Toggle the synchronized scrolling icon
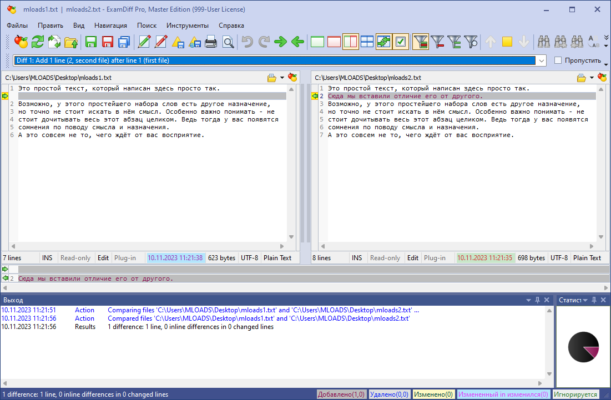Viewport: 611px width, 400px height. tap(384, 42)
